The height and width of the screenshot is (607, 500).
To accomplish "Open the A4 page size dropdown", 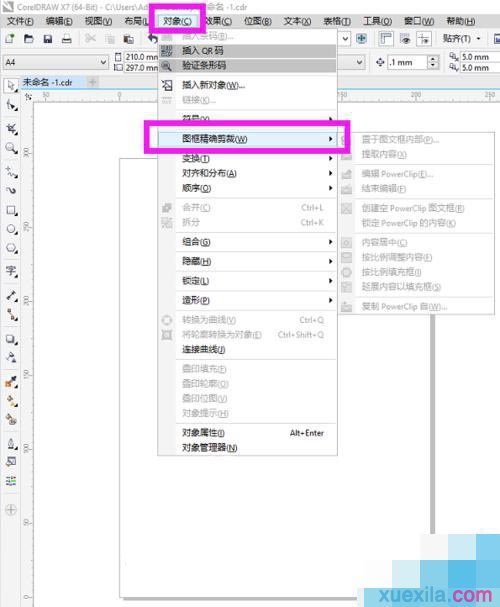I will pyautogui.click(x=103, y=62).
